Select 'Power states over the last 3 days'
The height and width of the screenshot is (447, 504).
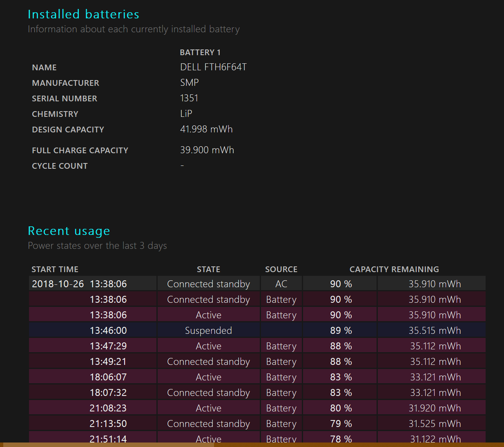click(x=97, y=246)
